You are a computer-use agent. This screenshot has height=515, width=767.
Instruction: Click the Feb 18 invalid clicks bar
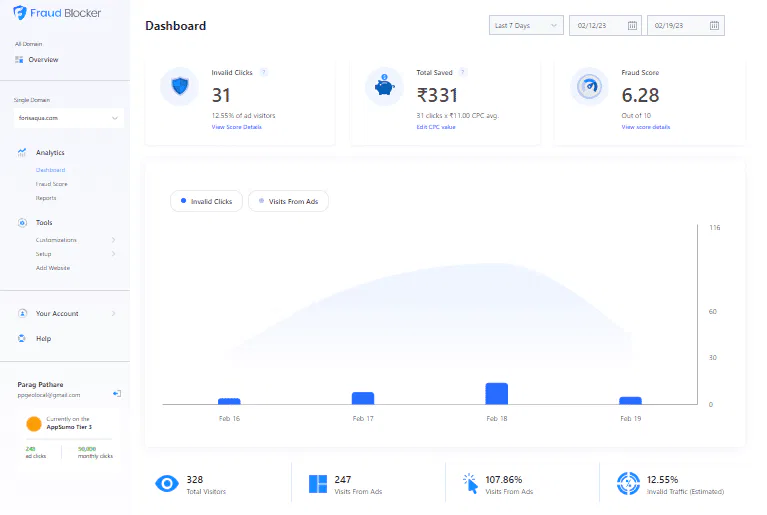tap(497, 393)
